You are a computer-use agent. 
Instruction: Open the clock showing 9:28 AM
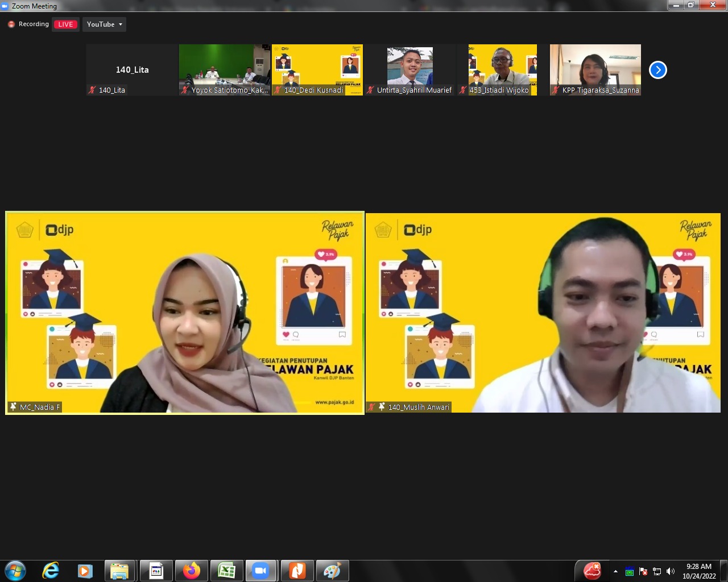point(699,571)
